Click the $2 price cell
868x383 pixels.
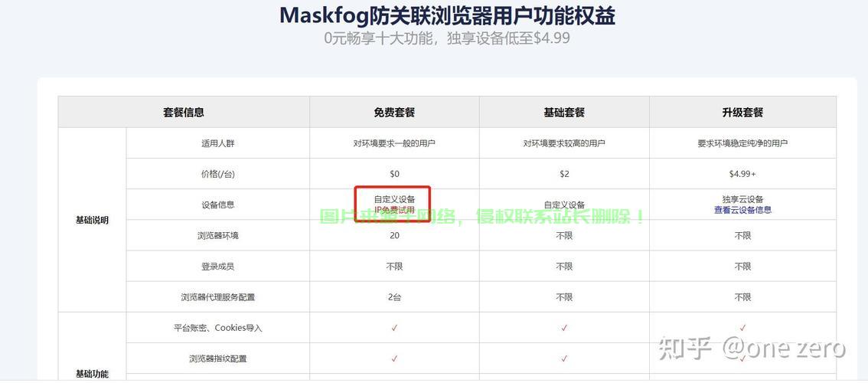pos(564,174)
